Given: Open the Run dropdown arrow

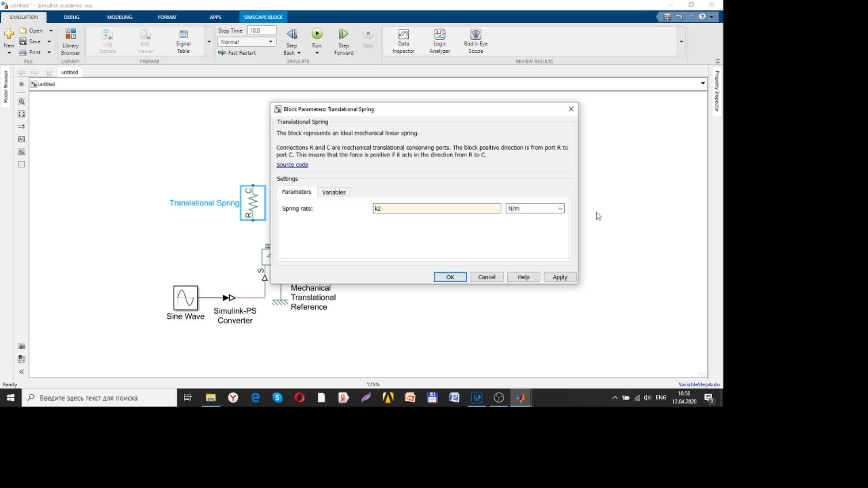Looking at the screenshot, I should (317, 53).
